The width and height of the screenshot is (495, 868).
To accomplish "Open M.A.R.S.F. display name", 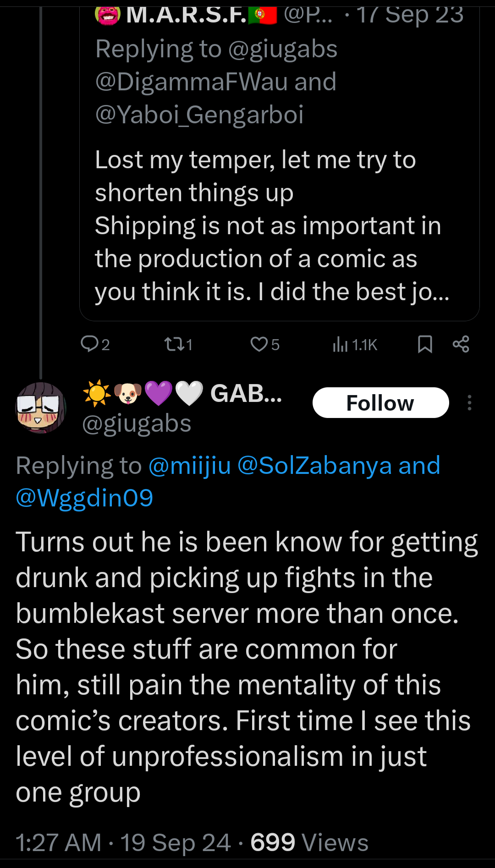I will tap(186, 15).
